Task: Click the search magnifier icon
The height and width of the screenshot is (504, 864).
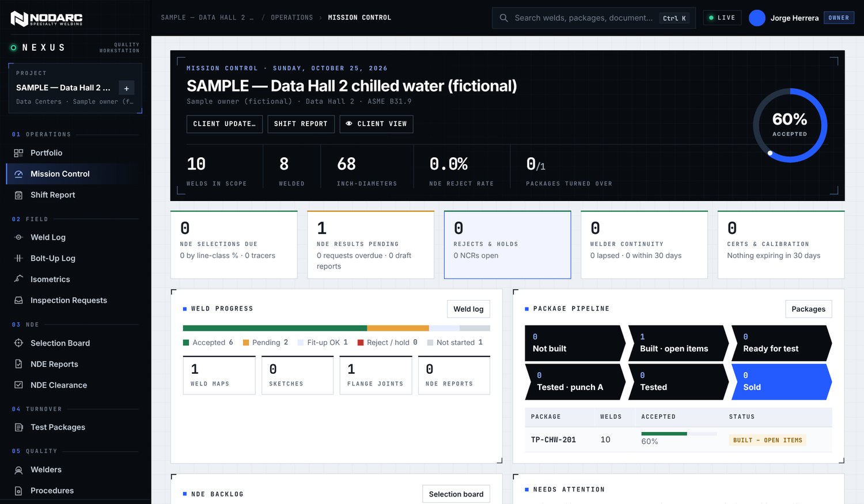Action: [503, 18]
